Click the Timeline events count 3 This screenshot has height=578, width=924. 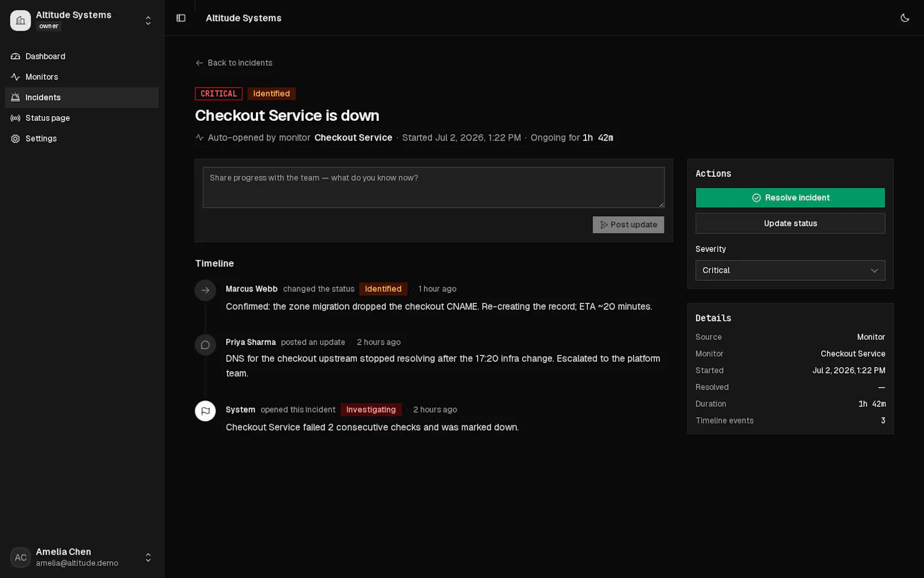pyautogui.click(x=882, y=421)
